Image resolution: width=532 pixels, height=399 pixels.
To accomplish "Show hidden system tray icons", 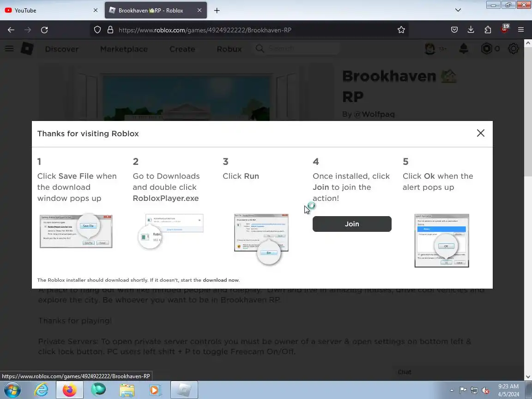I will click(452, 390).
